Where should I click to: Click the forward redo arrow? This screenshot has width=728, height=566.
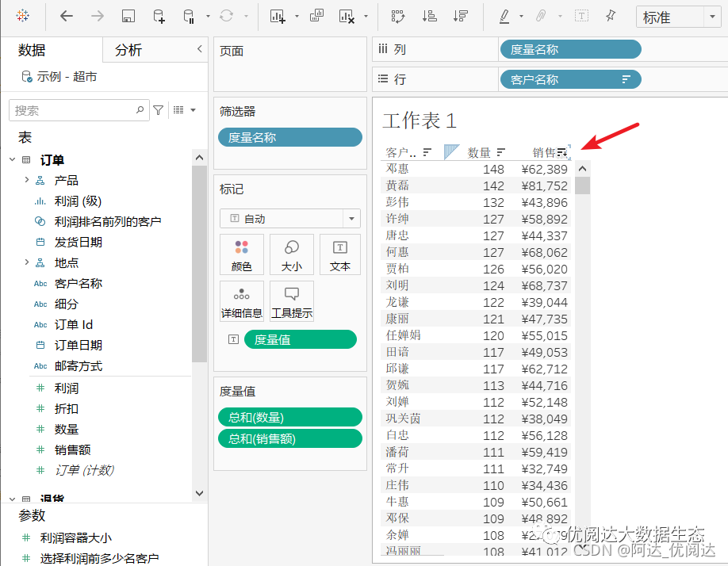coord(98,16)
